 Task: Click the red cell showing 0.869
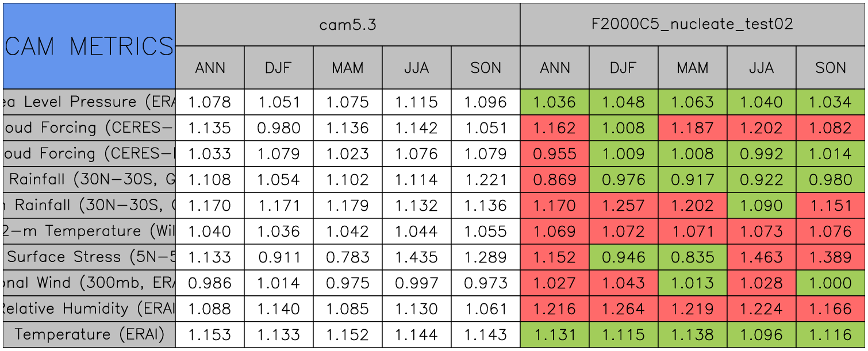[x=555, y=180]
